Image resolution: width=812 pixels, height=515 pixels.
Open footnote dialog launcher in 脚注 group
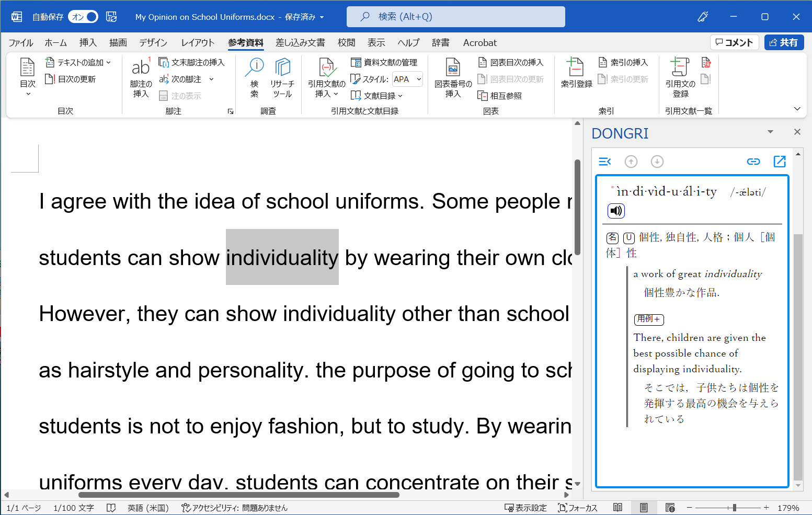click(231, 111)
